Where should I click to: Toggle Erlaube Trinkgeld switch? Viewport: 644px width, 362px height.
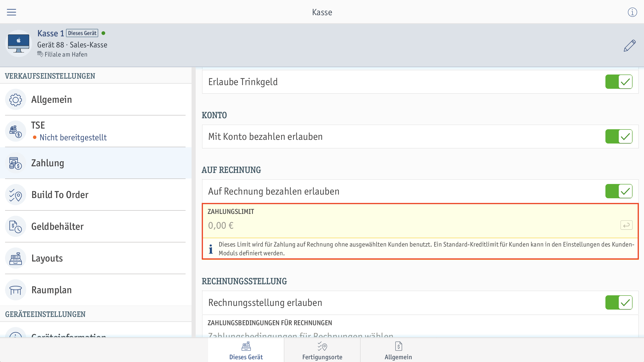click(x=619, y=82)
